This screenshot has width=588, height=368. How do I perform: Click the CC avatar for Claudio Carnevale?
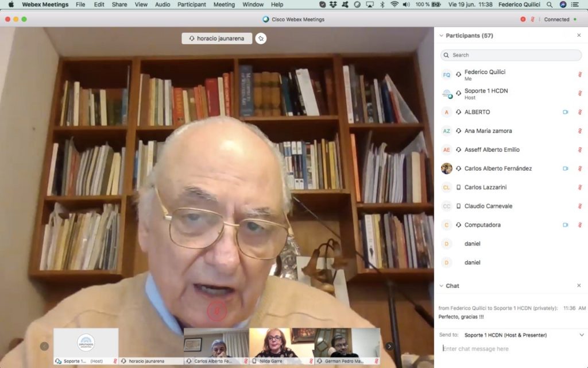pos(446,206)
